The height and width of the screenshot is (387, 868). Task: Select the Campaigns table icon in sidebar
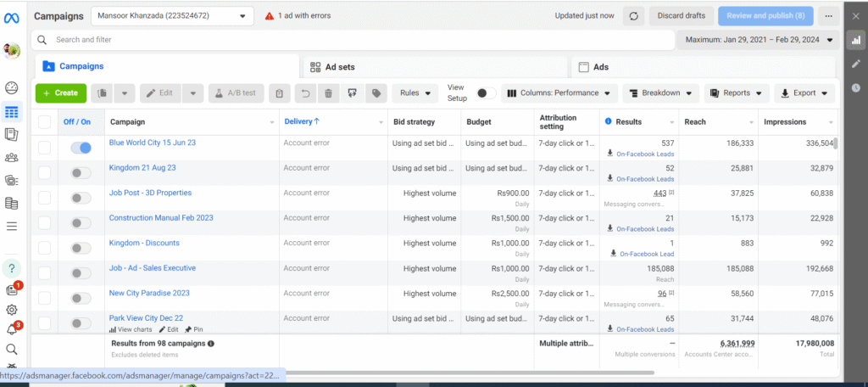pyautogui.click(x=12, y=112)
